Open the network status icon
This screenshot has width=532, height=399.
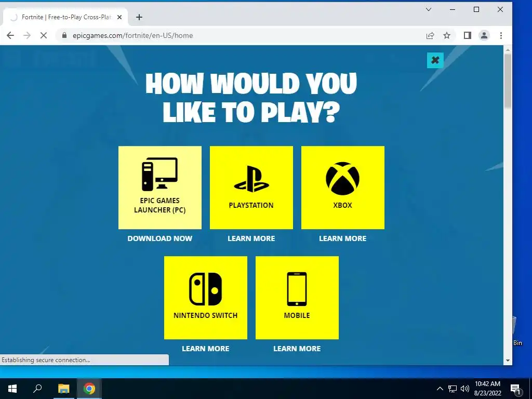pos(453,389)
